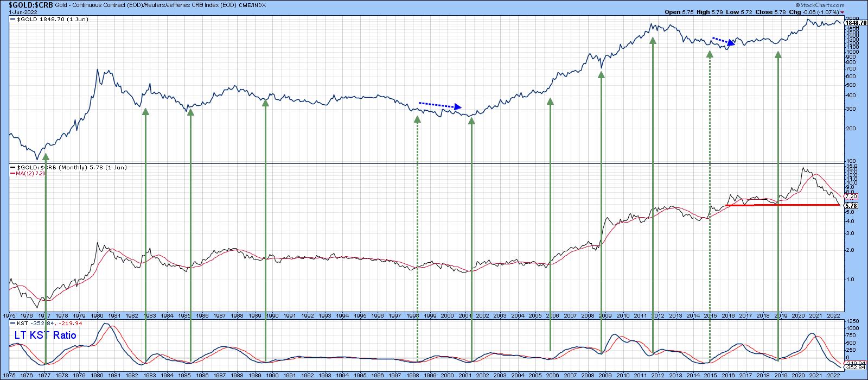Click the green arrowhead at 1977
This screenshot has height=380, width=868.
pos(46,157)
